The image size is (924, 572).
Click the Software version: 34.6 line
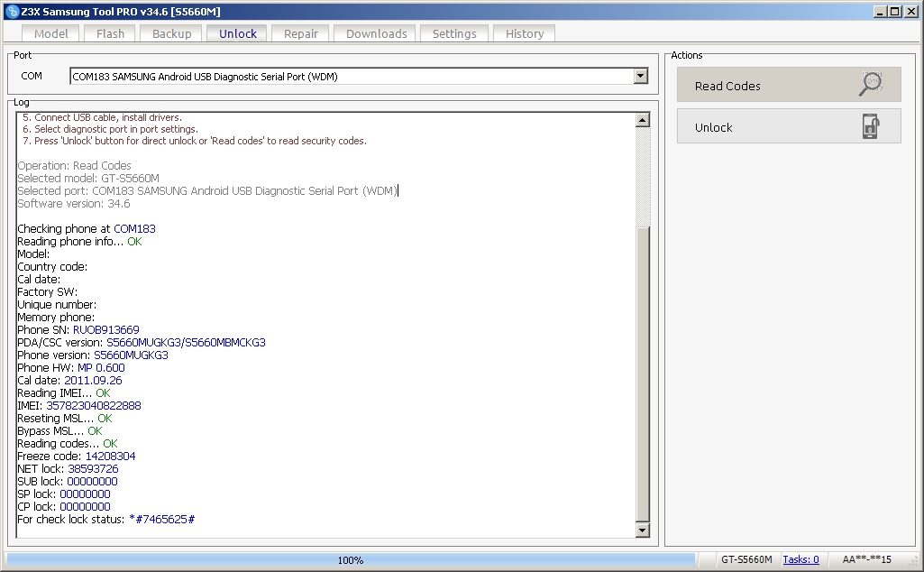pyautogui.click(x=74, y=203)
